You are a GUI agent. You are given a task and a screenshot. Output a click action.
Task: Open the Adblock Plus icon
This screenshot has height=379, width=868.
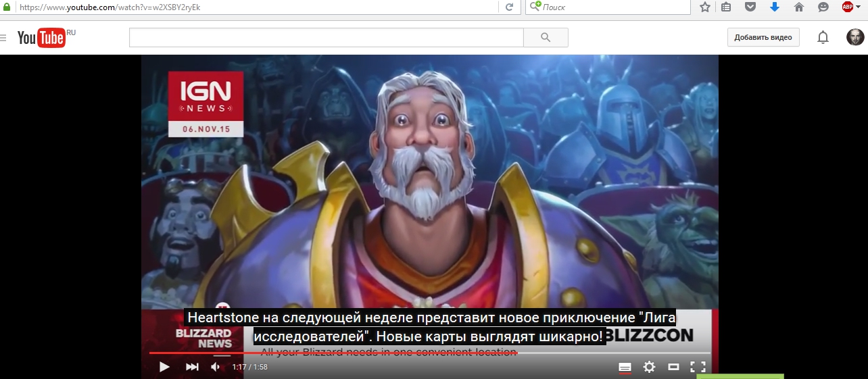847,7
